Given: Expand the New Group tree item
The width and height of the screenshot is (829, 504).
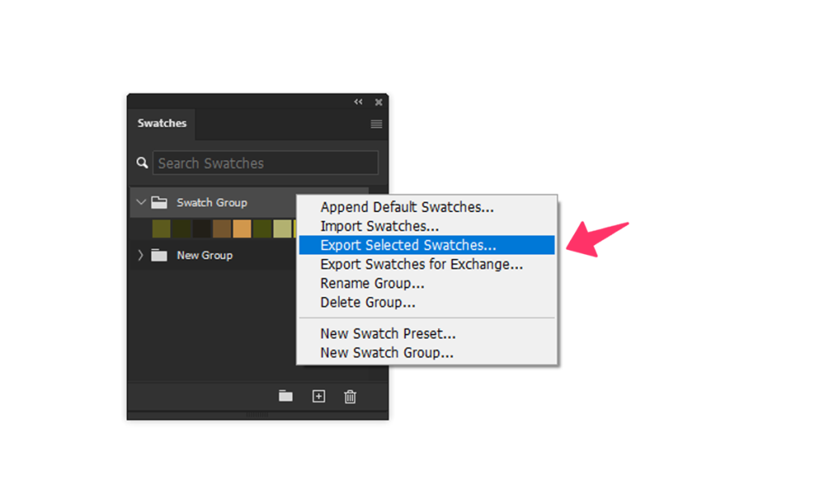Looking at the screenshot, I should point(141,255).
